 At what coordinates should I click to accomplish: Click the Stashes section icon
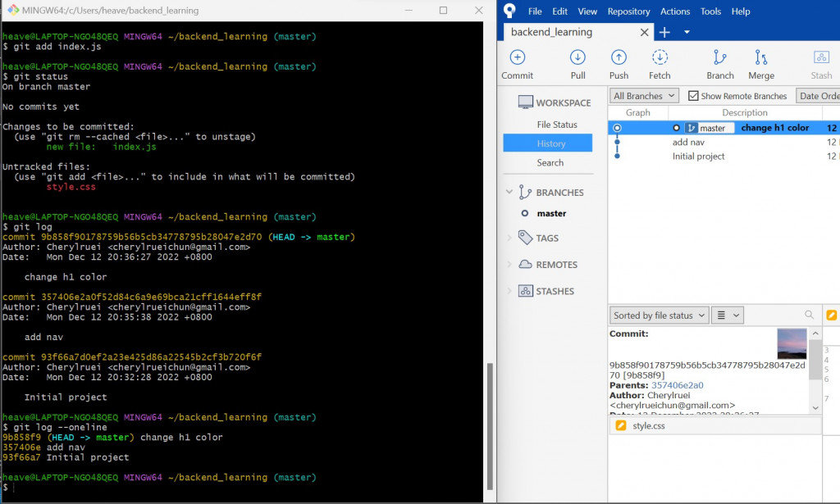pyautogui.click(x=526, y=291)
